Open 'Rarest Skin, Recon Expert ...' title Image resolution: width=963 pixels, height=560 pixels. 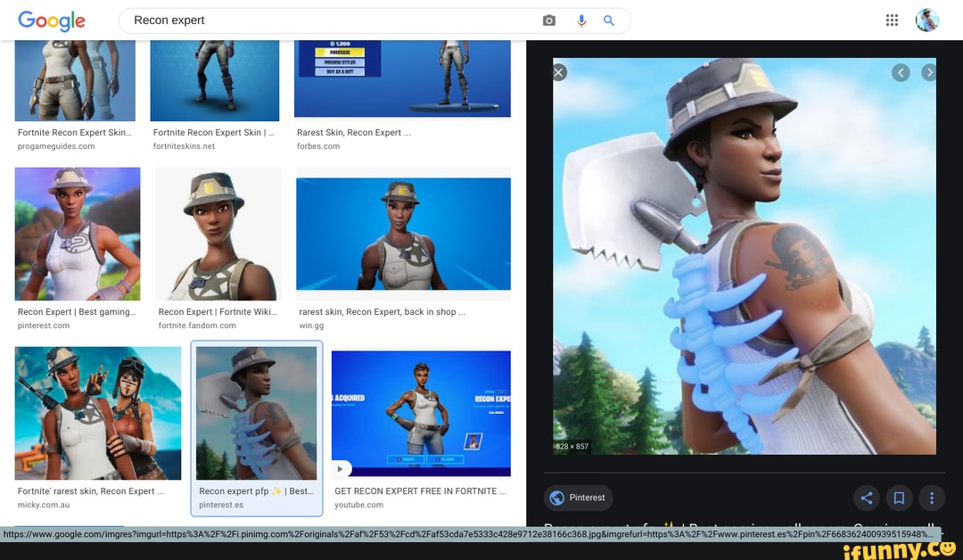(x=354, y=133)
